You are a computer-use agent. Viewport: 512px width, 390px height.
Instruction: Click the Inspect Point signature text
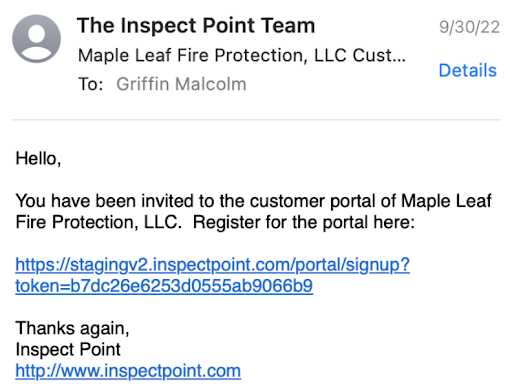(68, 350)
